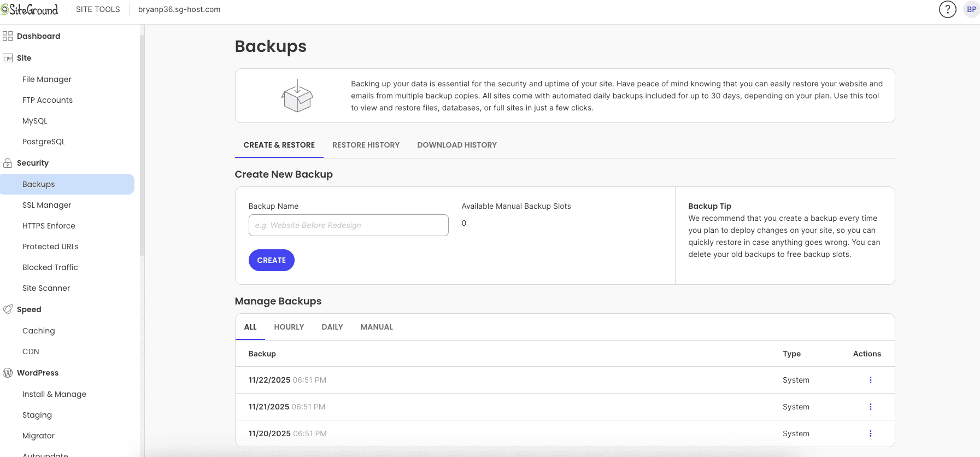Filter backups by the Daily tab

tap(332, 327)
